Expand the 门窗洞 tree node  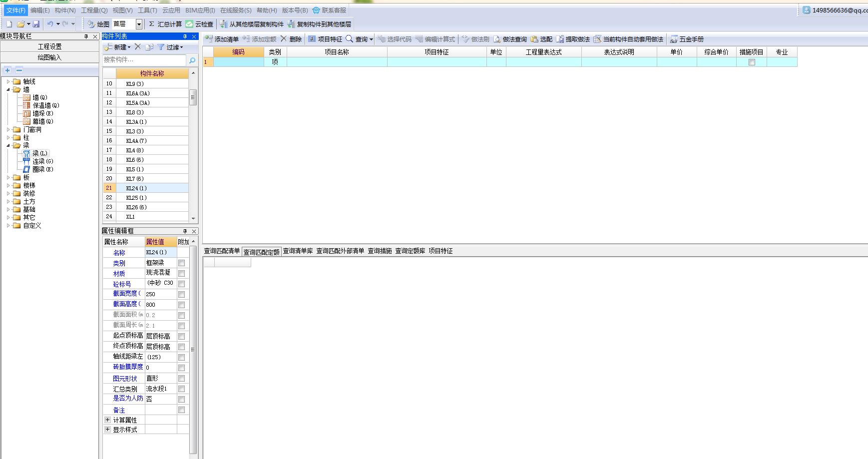[x=8, y=129]
